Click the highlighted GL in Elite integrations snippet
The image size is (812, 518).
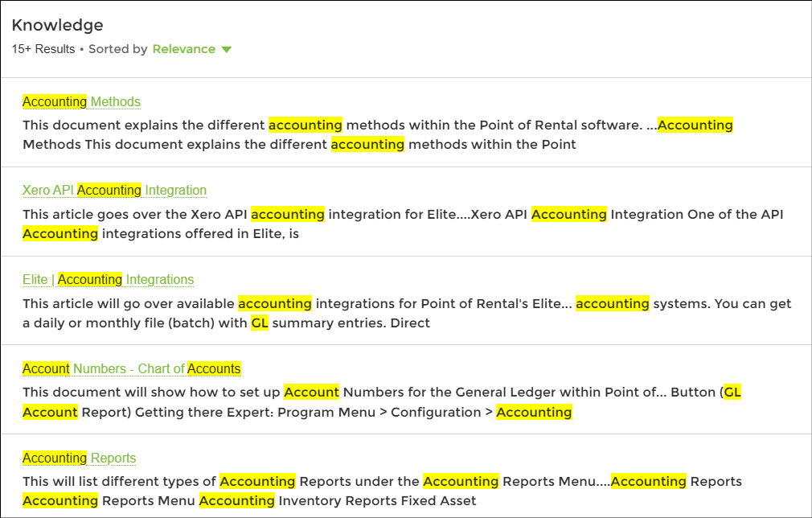coord(260,323)
